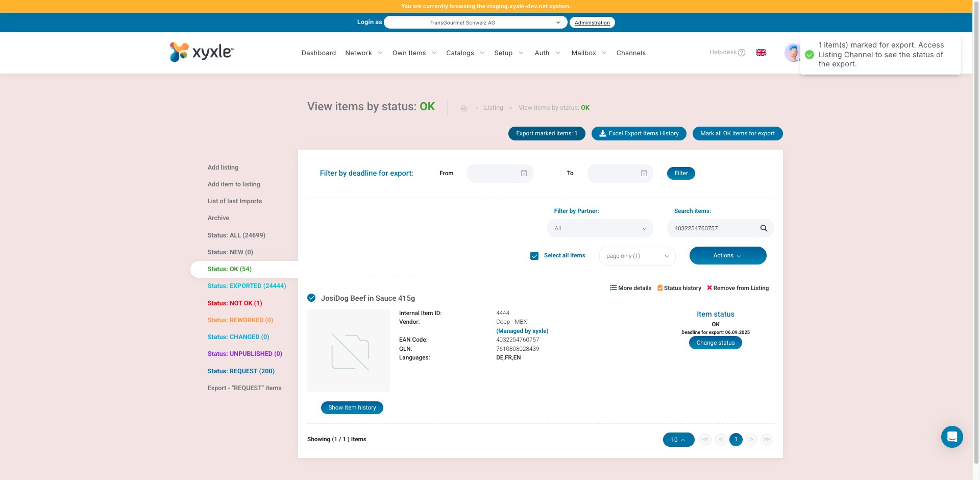This screenshot has height=480, width=980.
Task: Select Status: REWORKED (0) in sidebar
Action: pyautogui.click(x=240, y=320)
